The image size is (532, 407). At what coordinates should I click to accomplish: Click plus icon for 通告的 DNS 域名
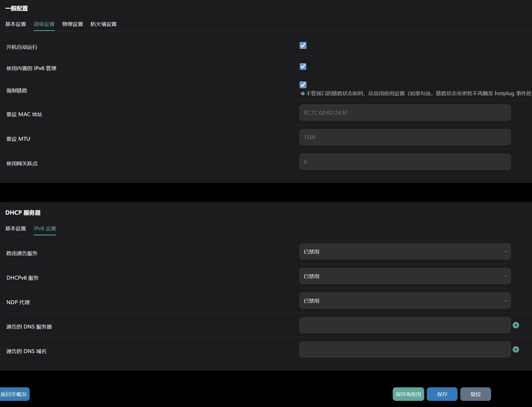point(516,349)
